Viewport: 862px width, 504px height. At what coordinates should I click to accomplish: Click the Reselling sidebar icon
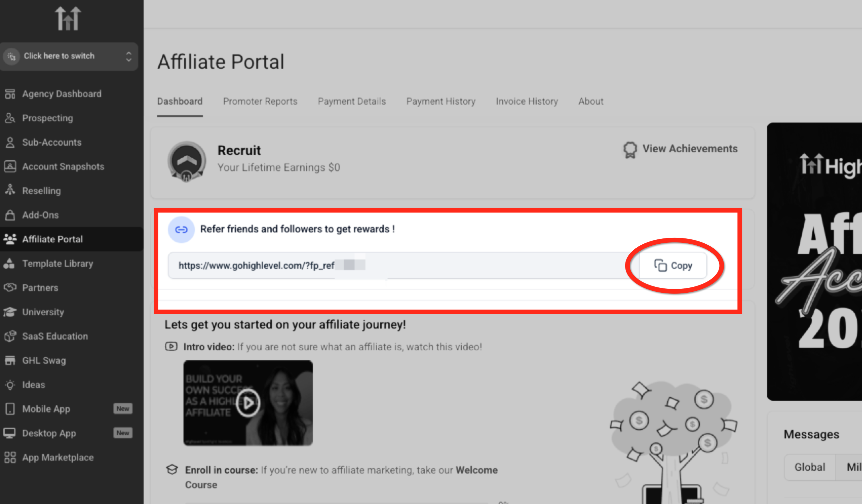click(10, 190)
